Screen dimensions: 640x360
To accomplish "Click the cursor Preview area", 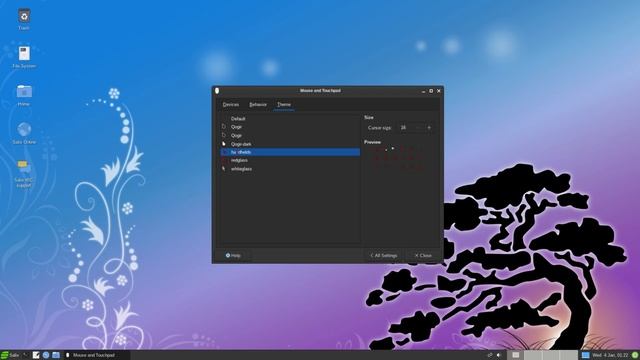I will point(397,157).
